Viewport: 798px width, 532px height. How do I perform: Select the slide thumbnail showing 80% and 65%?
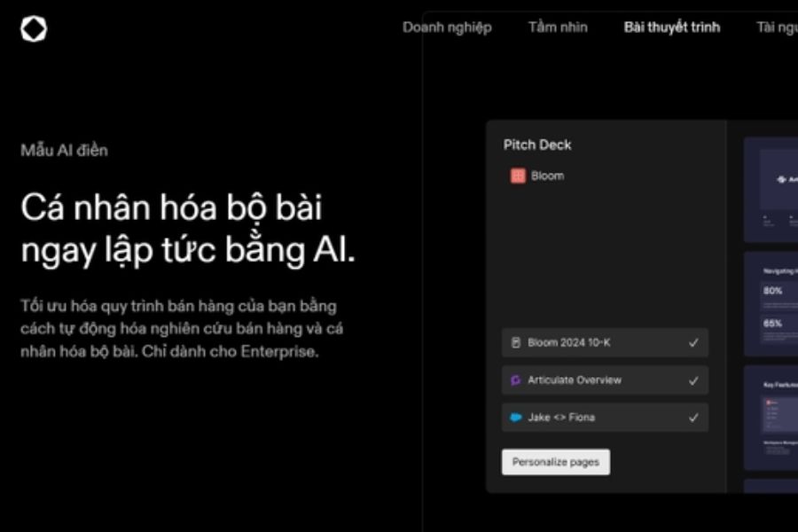coord(771,301)
